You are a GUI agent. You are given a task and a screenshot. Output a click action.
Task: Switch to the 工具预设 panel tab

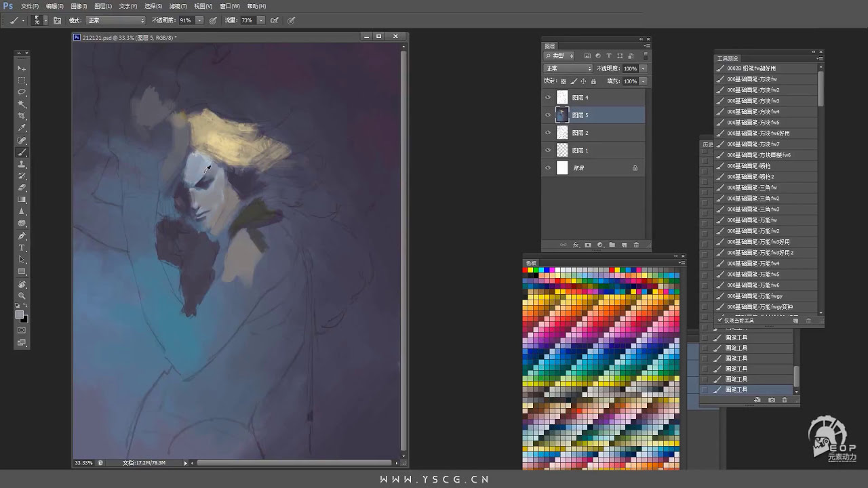(728, 59)
